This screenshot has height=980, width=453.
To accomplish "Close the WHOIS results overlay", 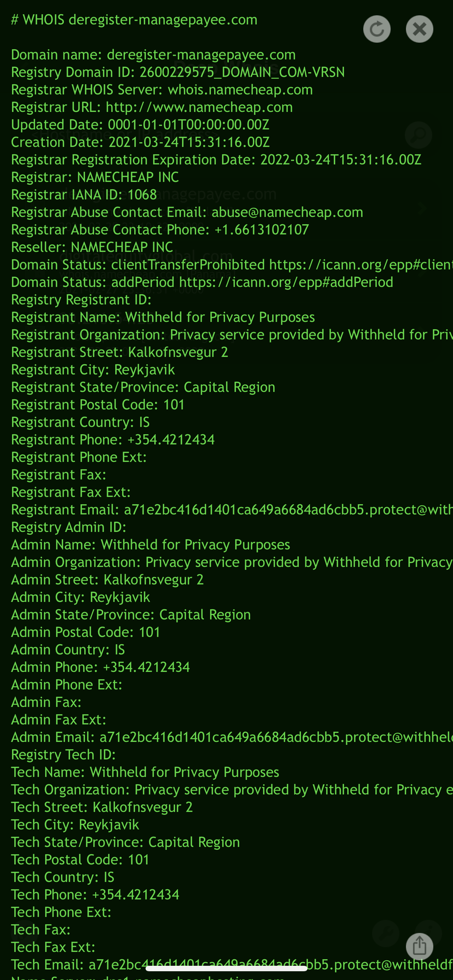I will [x=419, y=29].
